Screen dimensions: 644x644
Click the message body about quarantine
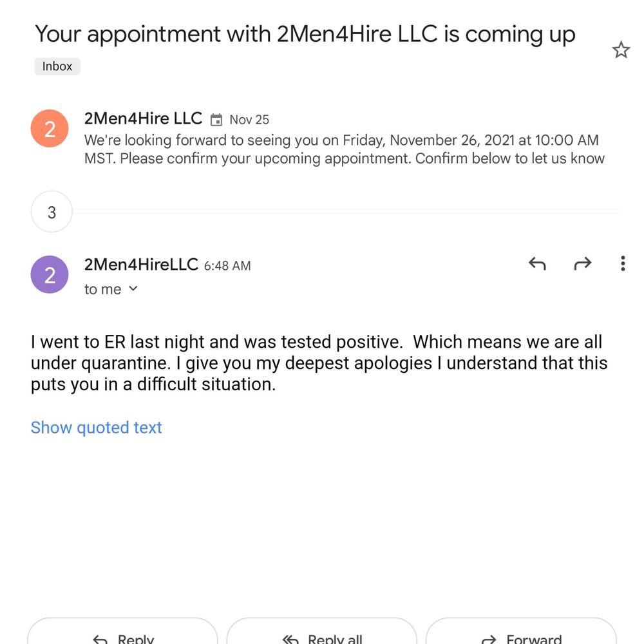pos(319,363)
